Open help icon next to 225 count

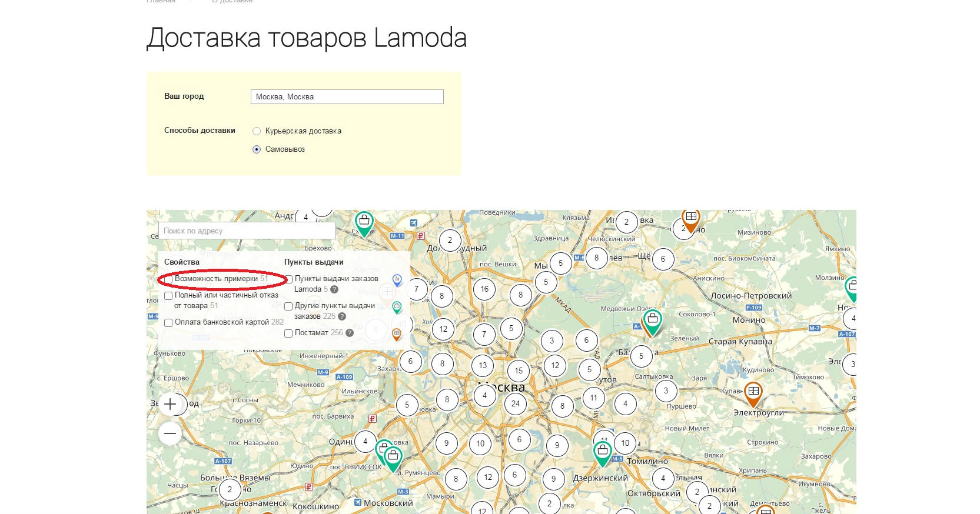coord(342,316)
